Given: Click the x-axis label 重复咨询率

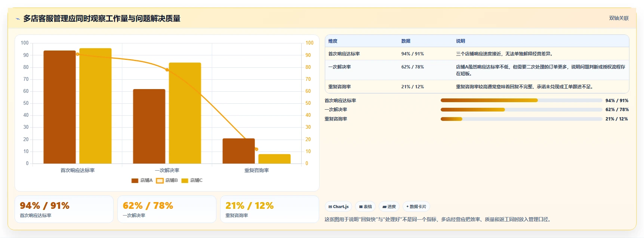Looking at the screenshot, I should pos(256,170).
